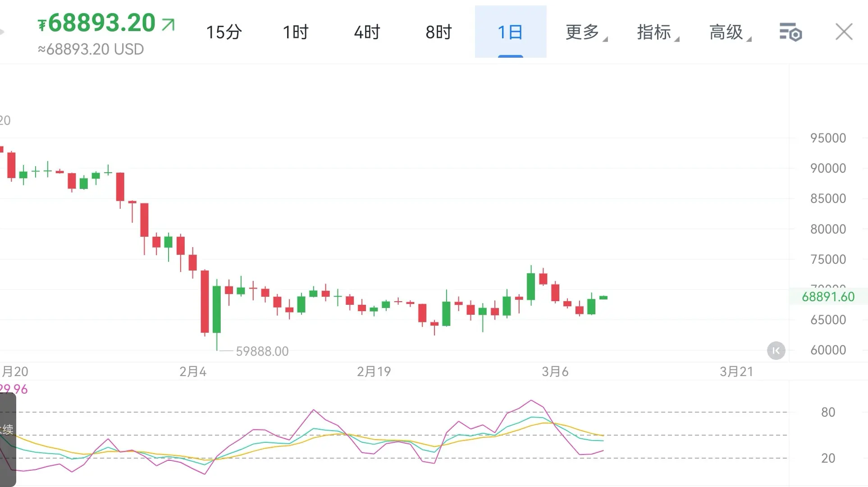Viewport: 868px width, 487px height.
Task: Click the magenta 29.96 indicator value
Action: point(14,389)
